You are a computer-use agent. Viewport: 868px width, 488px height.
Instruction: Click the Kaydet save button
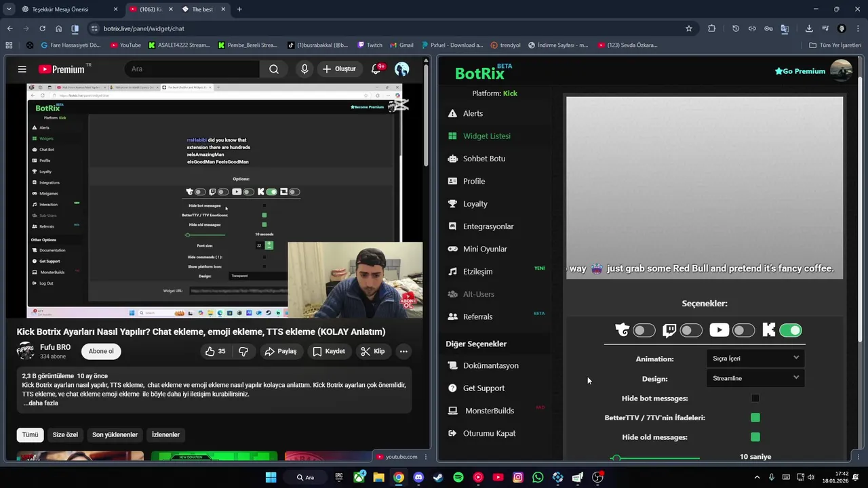[x=329, y=351]
